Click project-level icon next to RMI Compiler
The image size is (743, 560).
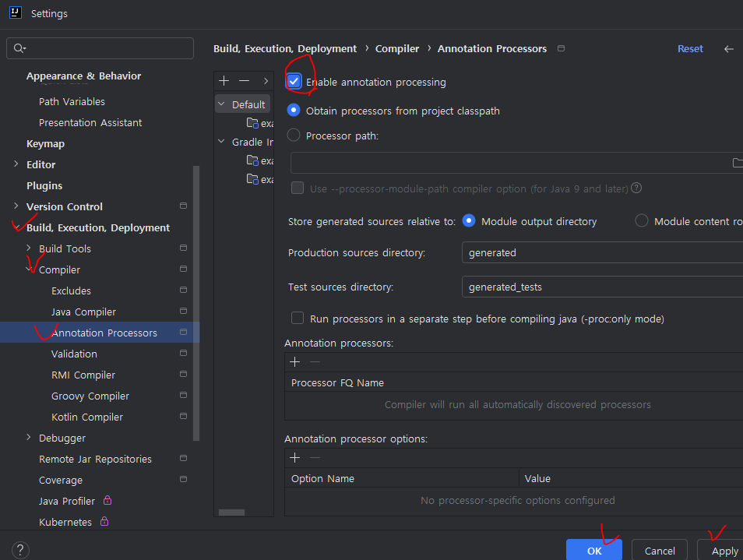click(183, 374)
